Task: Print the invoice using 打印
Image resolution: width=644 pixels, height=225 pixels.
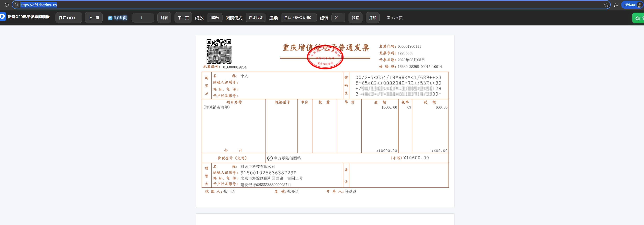Action: tap(372, 17)
